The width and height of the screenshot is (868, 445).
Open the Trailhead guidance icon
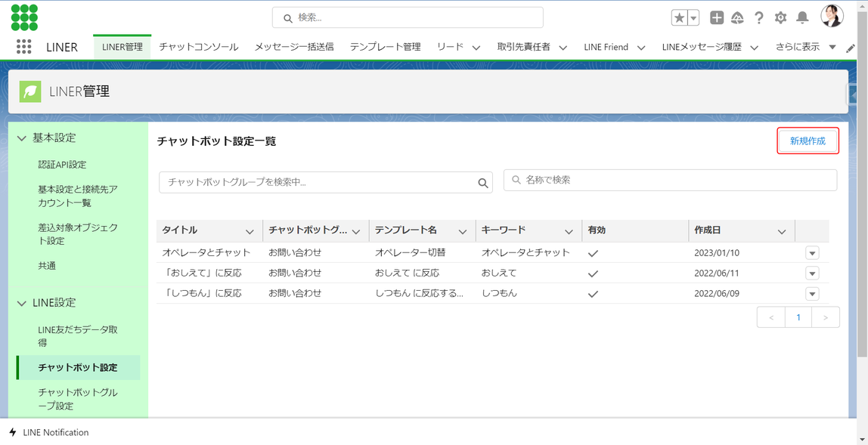pos(737,17)
